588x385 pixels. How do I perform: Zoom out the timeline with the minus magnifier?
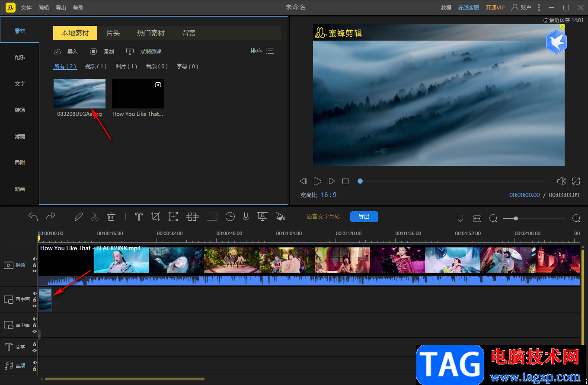coord(493,219)
